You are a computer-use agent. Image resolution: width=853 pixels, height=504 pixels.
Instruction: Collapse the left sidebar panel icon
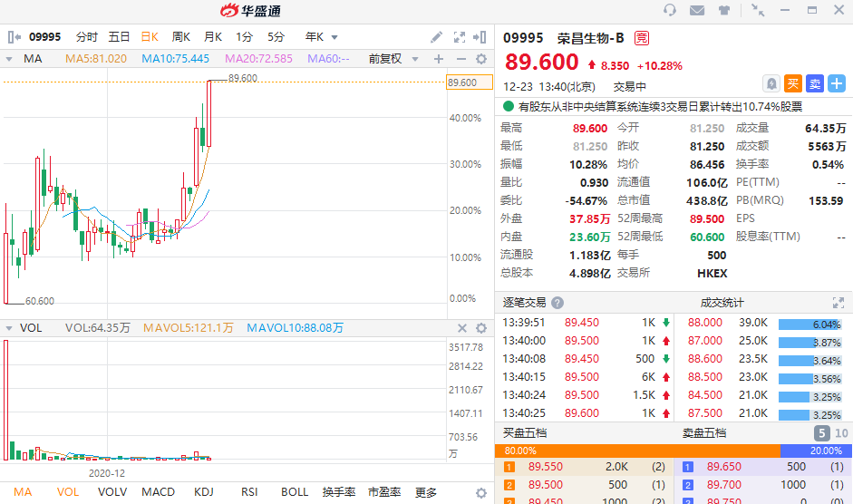[x=15, y=37]
